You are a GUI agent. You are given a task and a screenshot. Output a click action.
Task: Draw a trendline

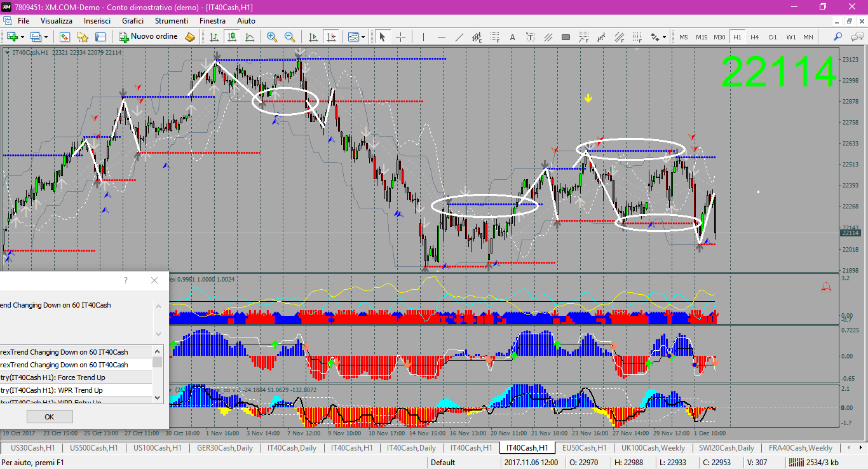coord(459,37)
